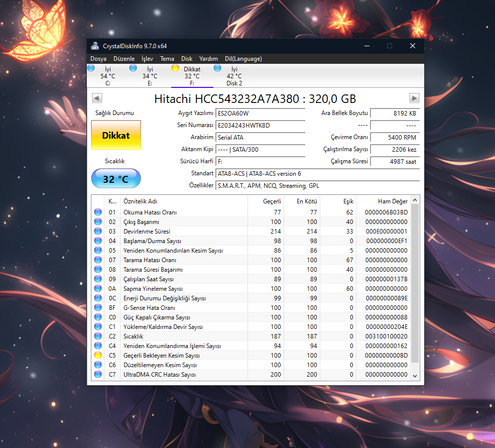Image resolution: width=495 pixels, height=448 pixels.
Task: Click the Geçerli column header
Action: pyautogui.click(x=266, y=201)
